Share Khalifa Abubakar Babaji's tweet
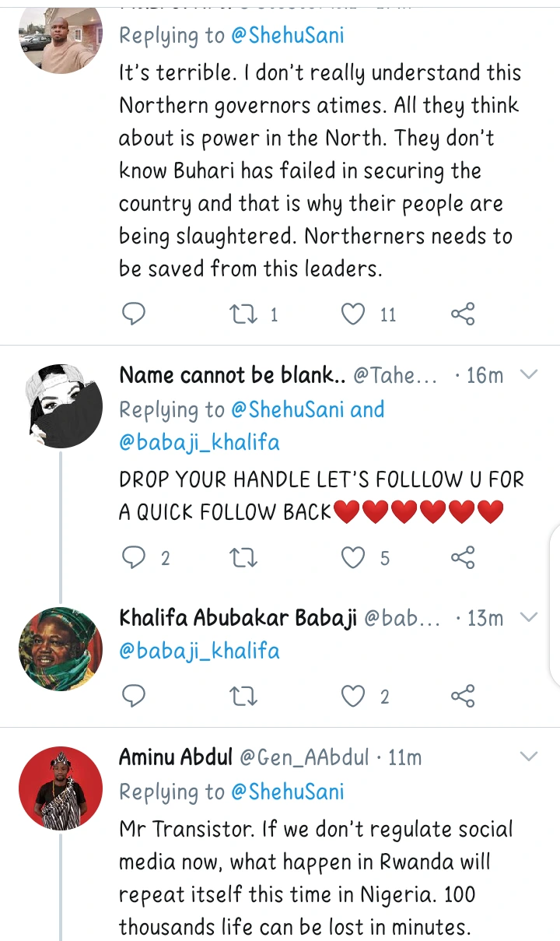 coord(463,696)
